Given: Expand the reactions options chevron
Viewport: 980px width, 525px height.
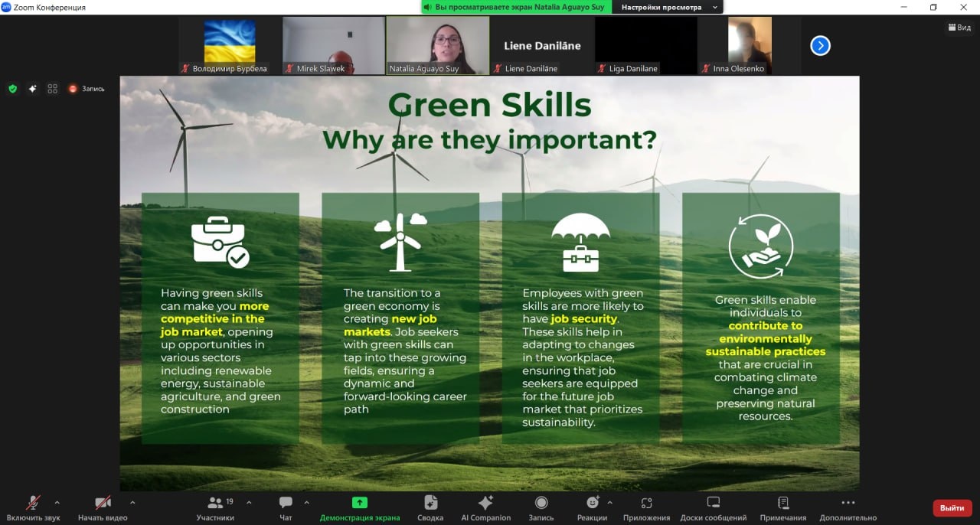Looking at the screenshot, I should (x=609, y=503).
